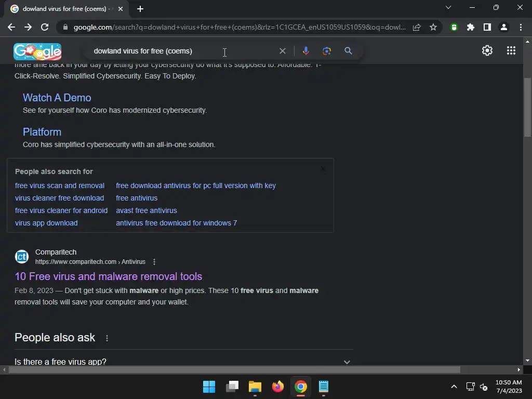Image resolution: width=532 pixels, height=399 pixels.
Task: Open '10 Free virus and malware removal tools'
Action: click(108, 276)
